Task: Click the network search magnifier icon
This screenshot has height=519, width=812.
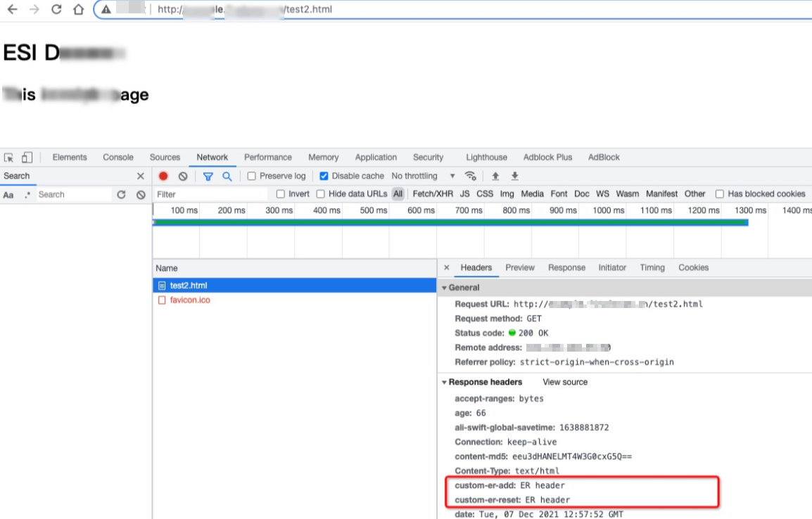Action: [227, 177]
